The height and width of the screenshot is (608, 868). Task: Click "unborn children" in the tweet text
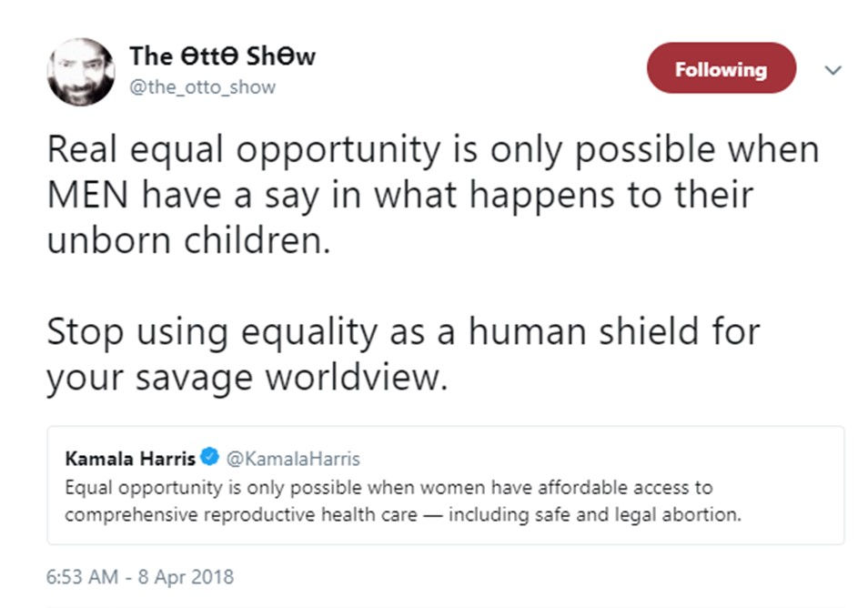click(x=187, y=243)
